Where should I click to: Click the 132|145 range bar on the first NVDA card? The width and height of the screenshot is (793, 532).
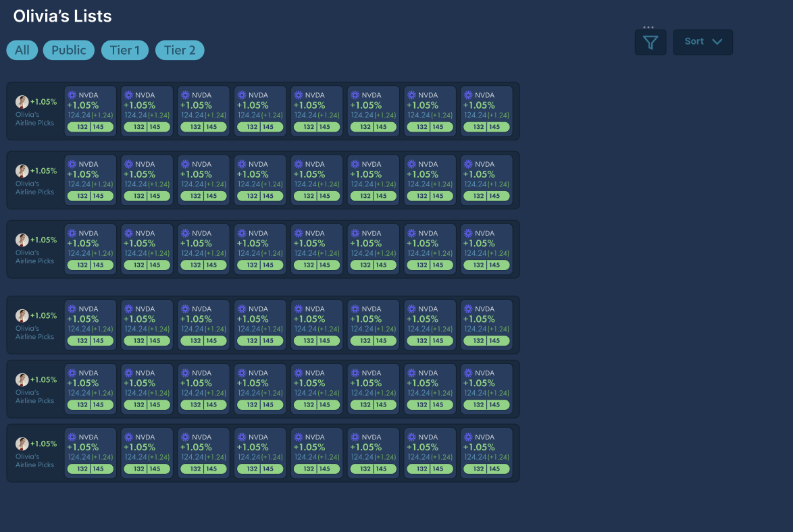(x=90, y=126)
